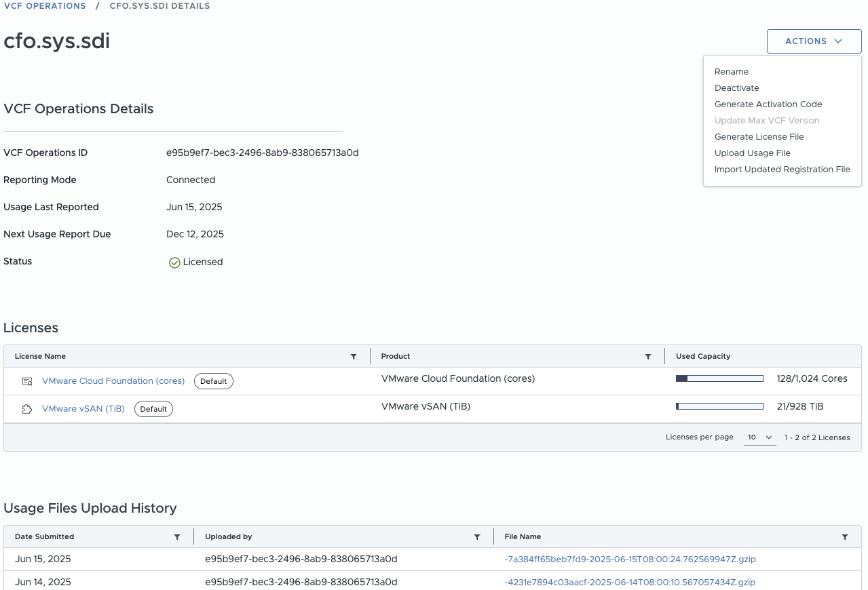The image size is (868, 590).
Task: Open VMware Cloud Foundation (cores) license link
Action: coord(113,381)
